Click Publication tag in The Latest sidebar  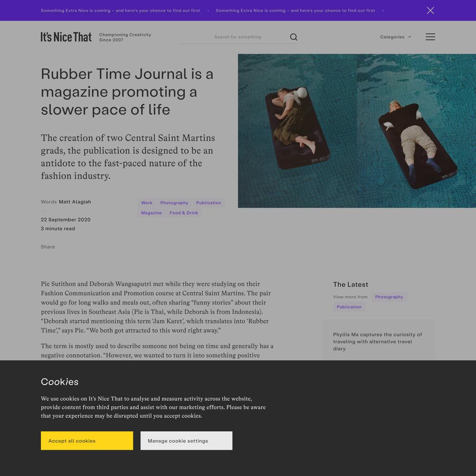(349, 307)
